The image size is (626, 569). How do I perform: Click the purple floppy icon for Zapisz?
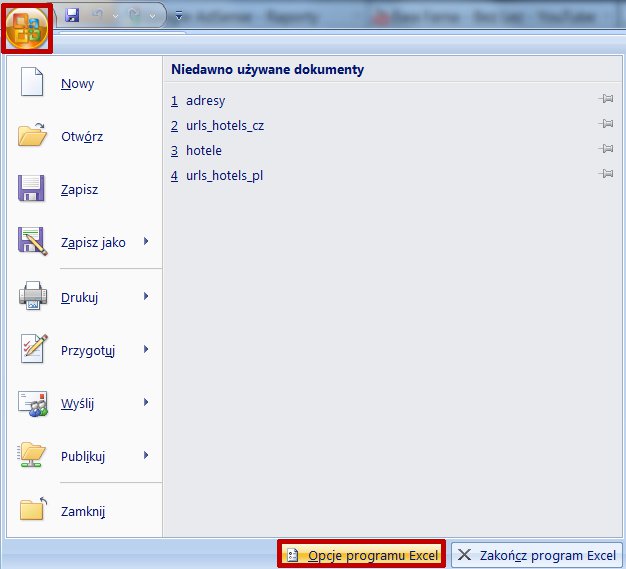(31, 188)
